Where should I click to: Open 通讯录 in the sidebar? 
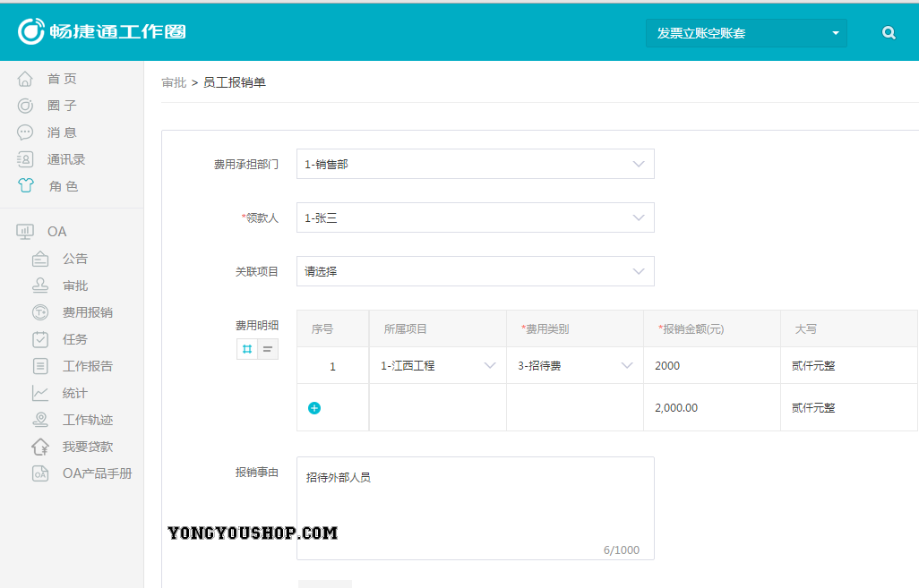(66, 159)
